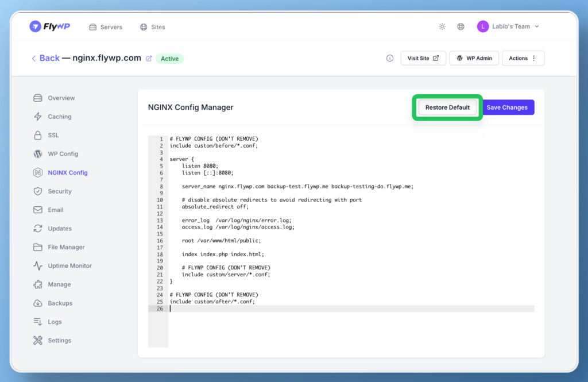This screenshot has width=588, height=382.
Task: Click the help lifebuoy icon
Action: point(461,26)
